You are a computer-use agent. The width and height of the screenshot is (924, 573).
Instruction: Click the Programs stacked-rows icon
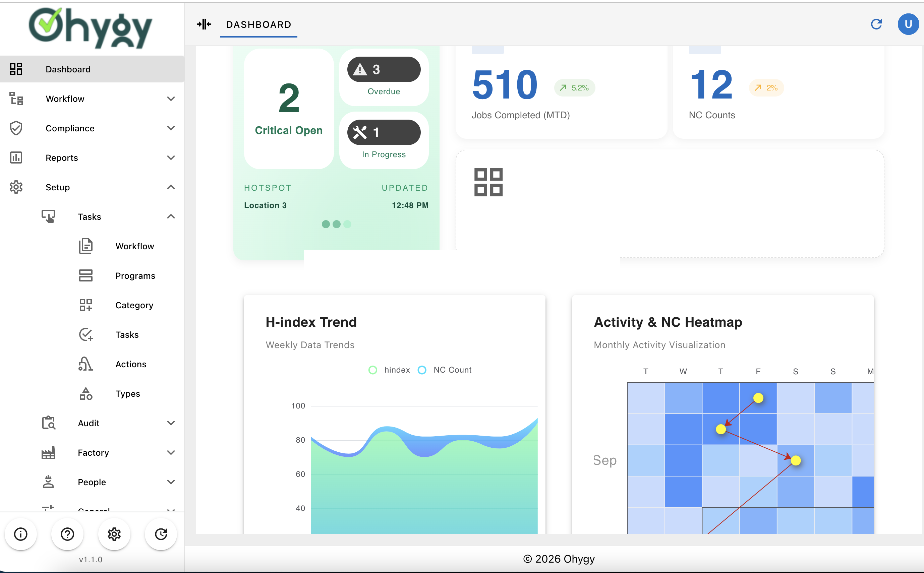click(x=86, y=275)
